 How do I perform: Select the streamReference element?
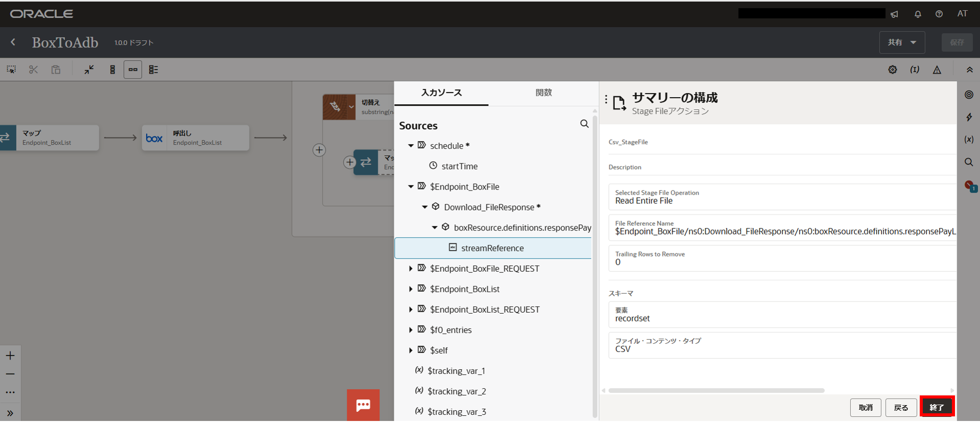493,248
